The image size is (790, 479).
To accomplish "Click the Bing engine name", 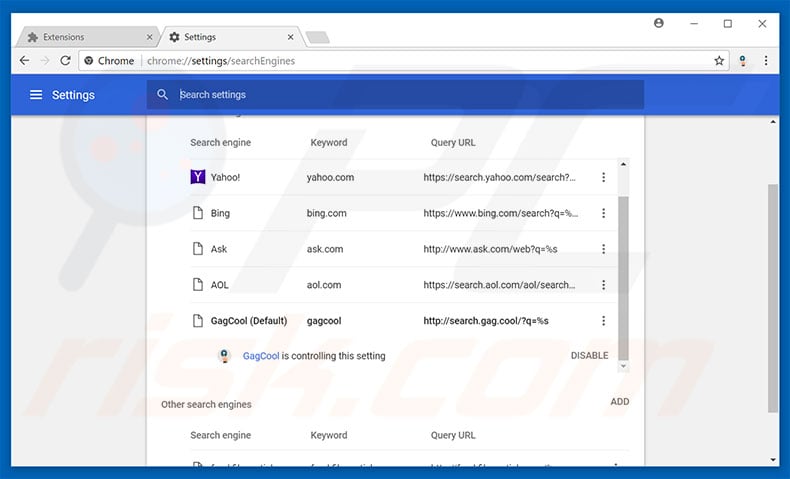I will coord(220,213).
